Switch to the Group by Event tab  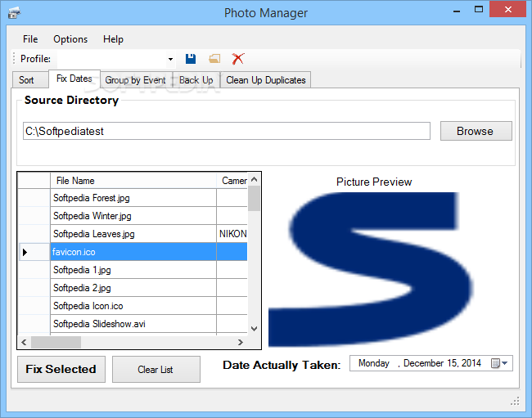pos(135,80)
